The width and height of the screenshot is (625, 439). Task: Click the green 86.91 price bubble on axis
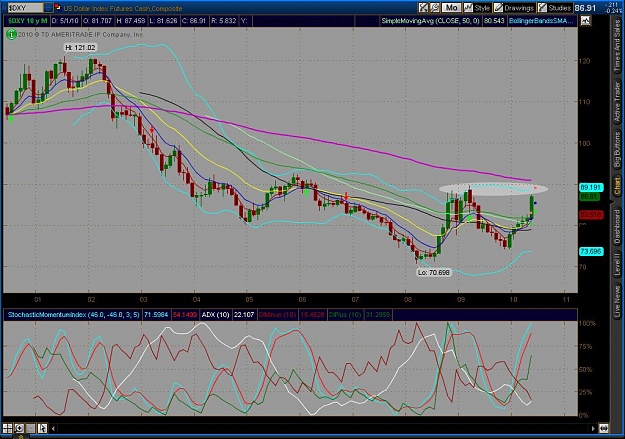589,197
